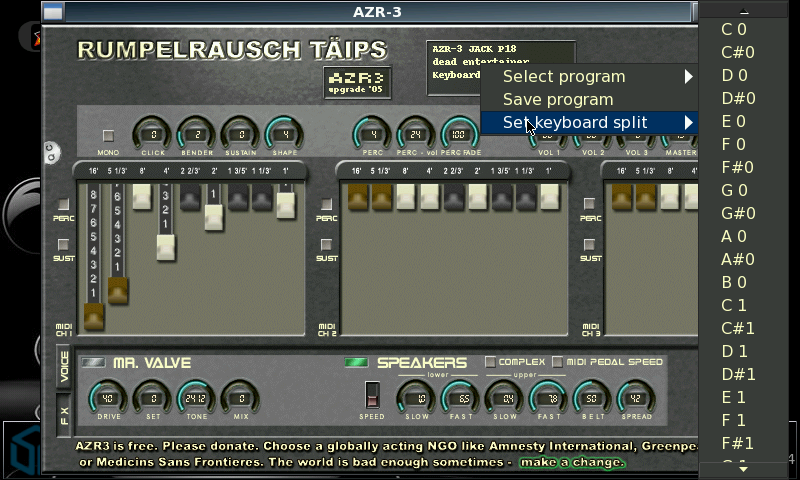The width and height of the screenshot is (800, 480).
Task: Pick C#1 from the note list
Action: click(743, 328)
